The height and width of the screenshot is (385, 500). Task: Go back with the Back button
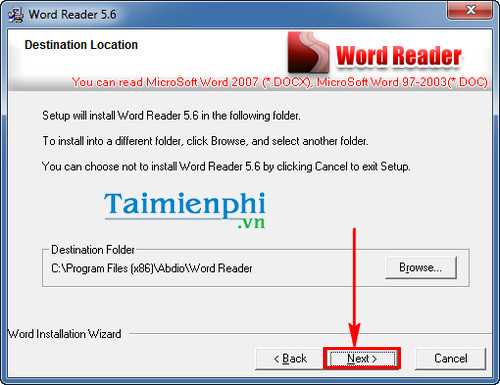tap(289, 359)
